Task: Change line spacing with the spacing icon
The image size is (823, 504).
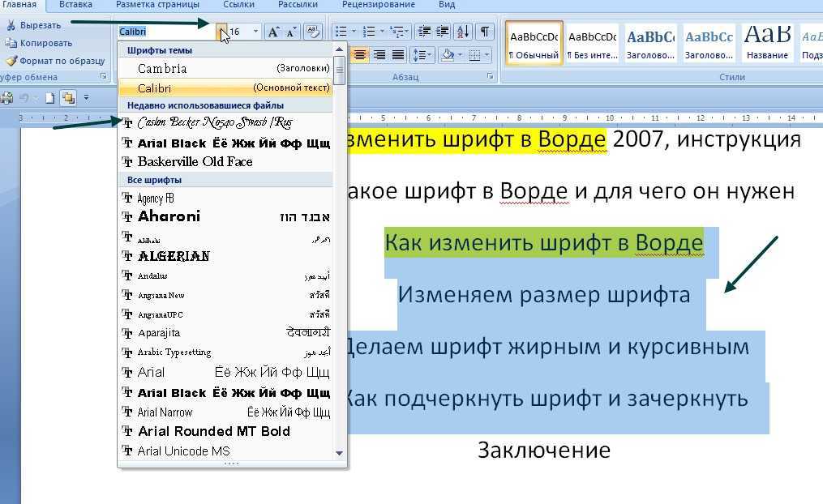Action: click(420, 54)
